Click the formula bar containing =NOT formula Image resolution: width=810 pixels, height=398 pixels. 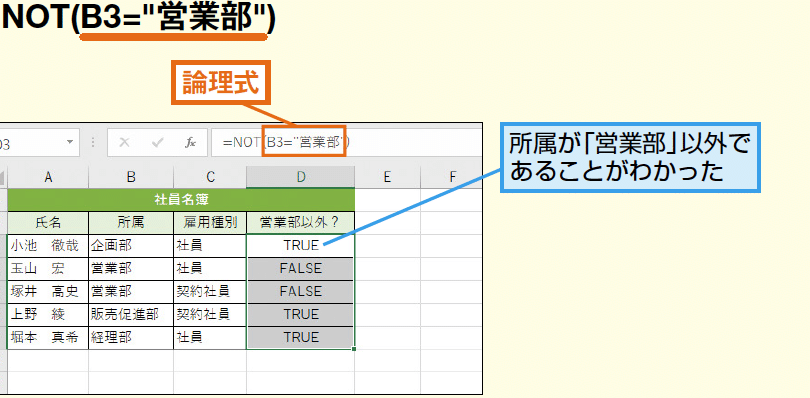346,143
